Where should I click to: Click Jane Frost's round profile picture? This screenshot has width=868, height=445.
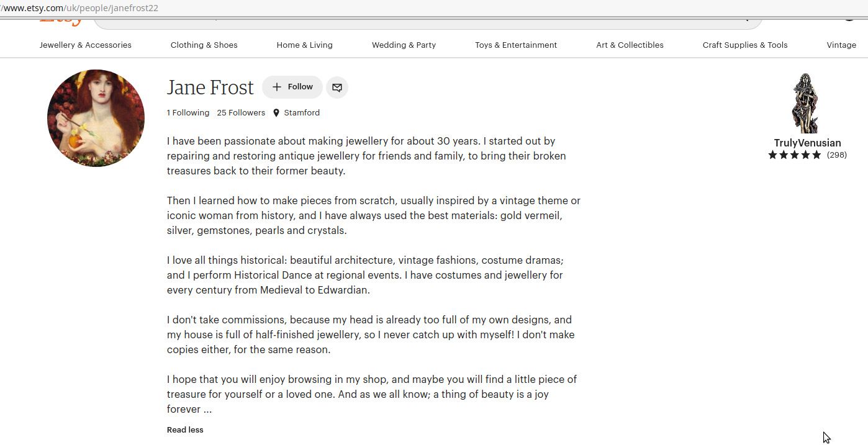click(x=96, y=118)
